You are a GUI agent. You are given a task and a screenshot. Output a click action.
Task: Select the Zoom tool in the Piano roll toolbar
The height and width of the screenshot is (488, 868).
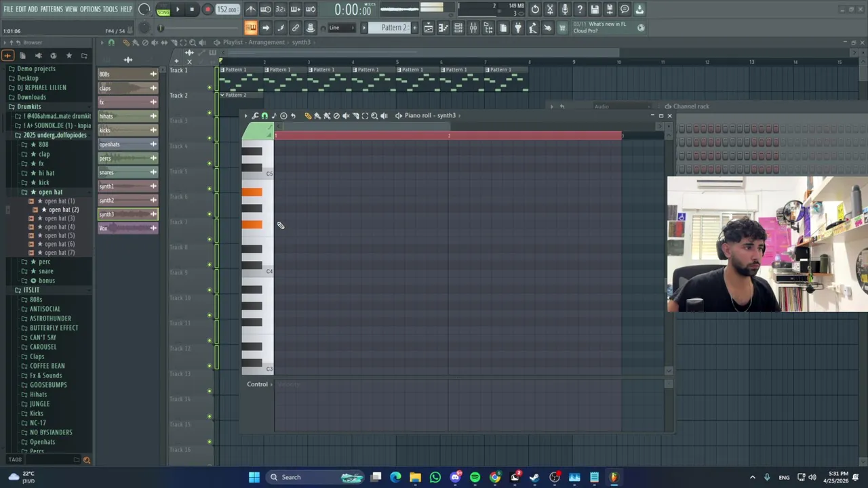click(x=374, y=116)
